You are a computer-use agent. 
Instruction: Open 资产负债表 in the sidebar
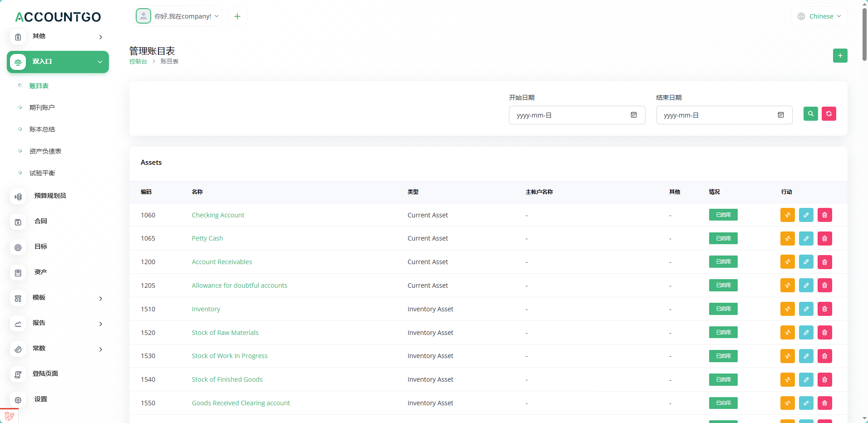[x=45, y=151]
